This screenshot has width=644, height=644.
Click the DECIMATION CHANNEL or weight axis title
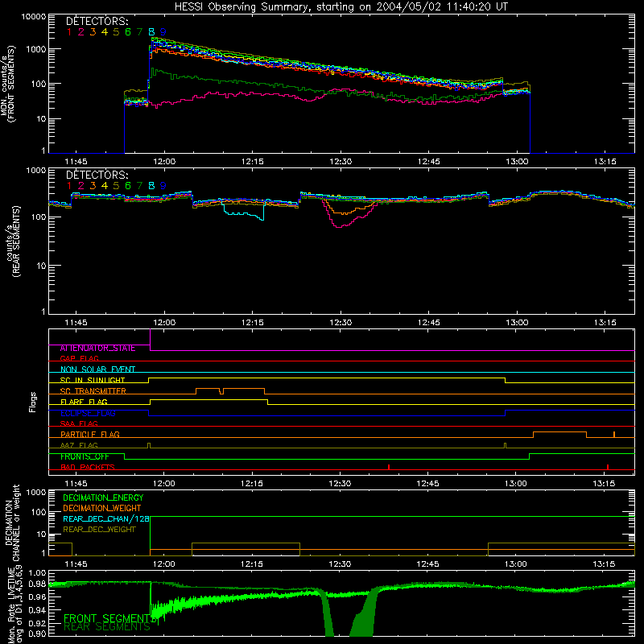coord(12,522)
